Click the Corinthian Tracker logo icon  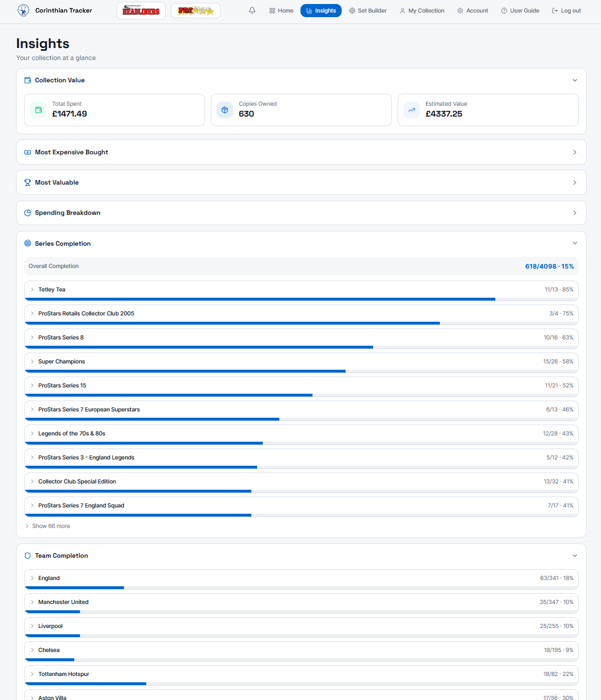point(23,10)
